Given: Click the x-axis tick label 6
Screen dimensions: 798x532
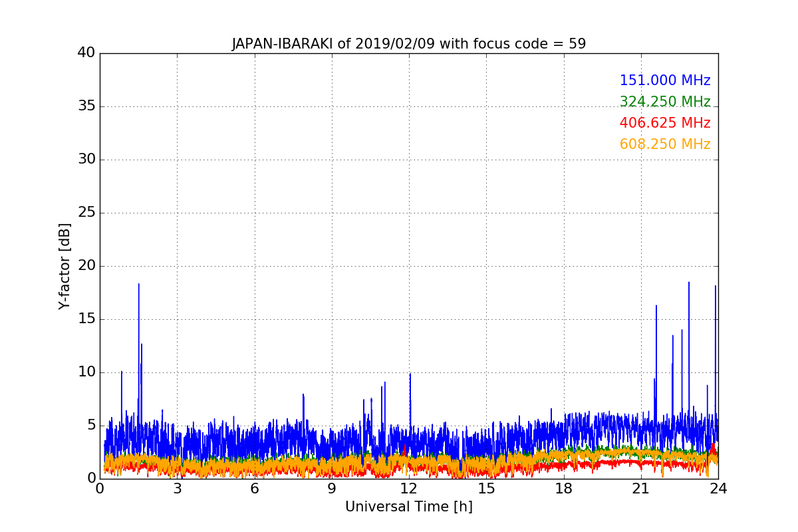Looking at the screenshot, I should pyautogui.click(x=255, y=489).
